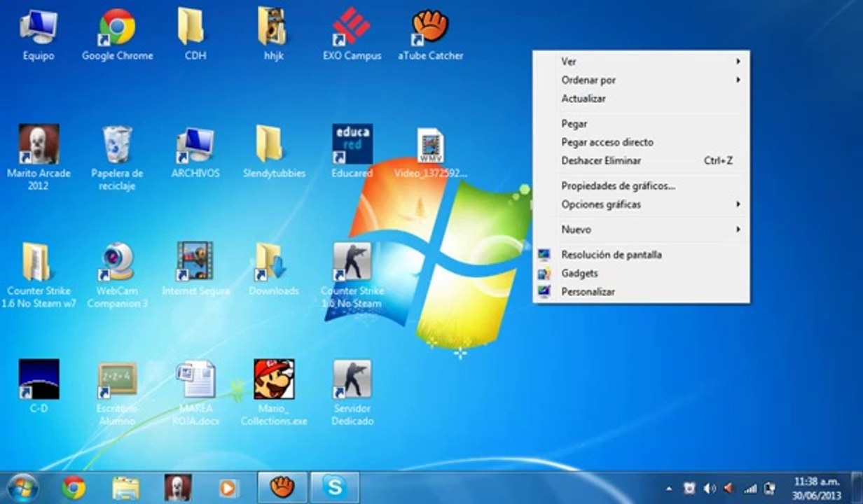Screen dimensions: 863x504
Task: Switch to Skype on the taskbar
Action: (335, 487)
